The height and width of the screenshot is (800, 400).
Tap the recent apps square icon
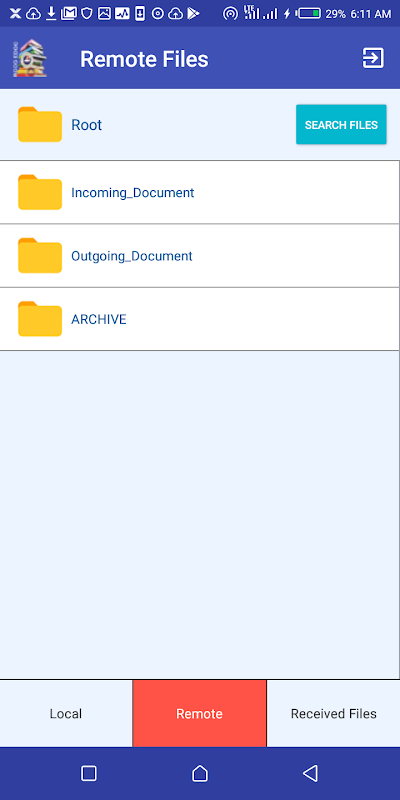[89, 773]
